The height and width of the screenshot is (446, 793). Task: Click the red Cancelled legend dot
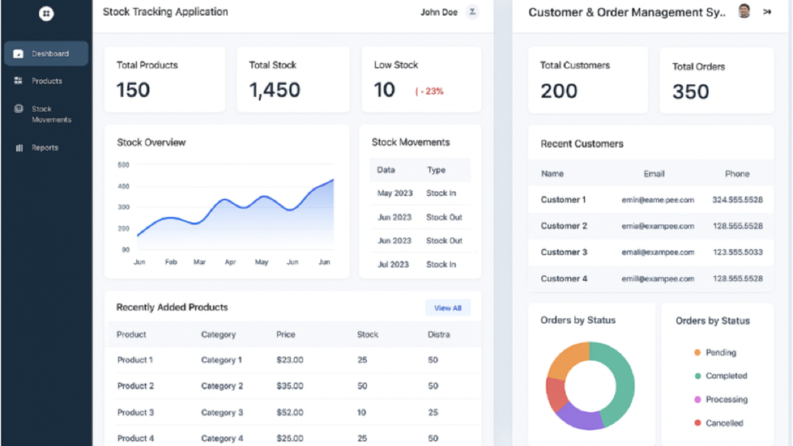pos(697,423)
